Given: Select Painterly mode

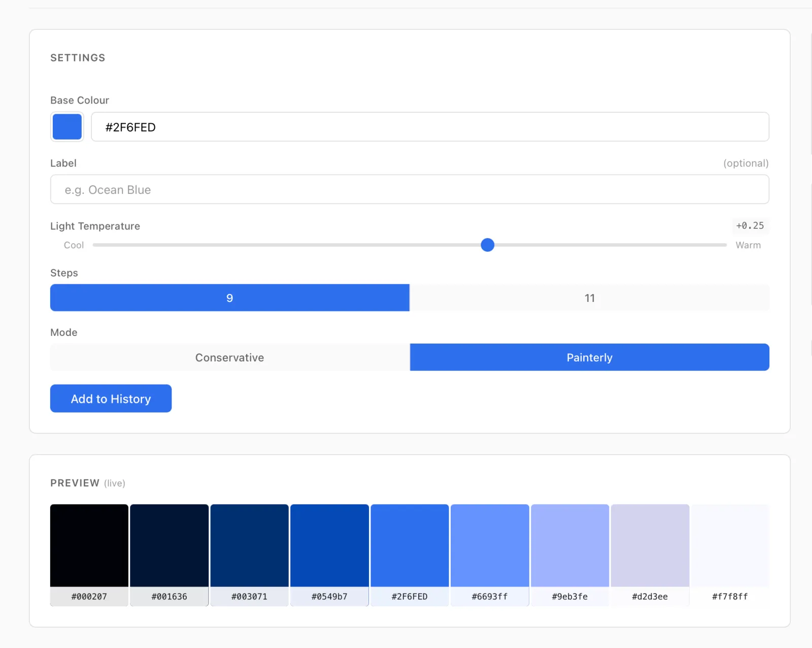Looking at the screenshot, I should [589, 357].
